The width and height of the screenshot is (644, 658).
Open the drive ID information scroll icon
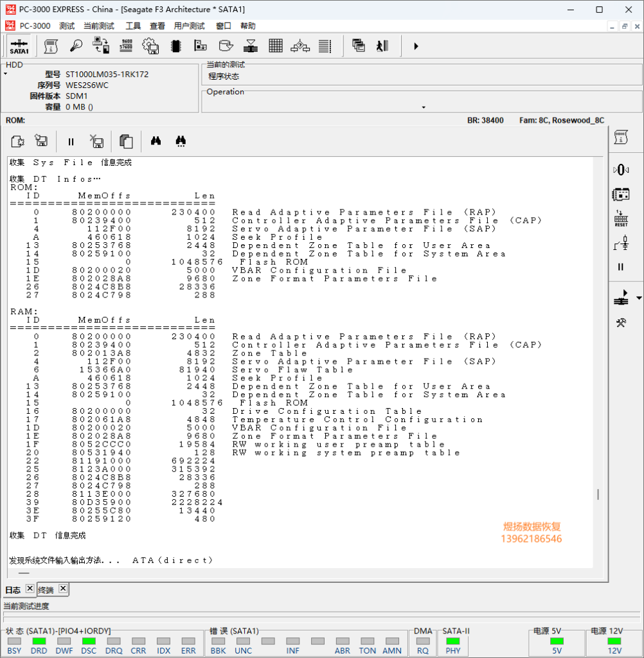coord(51,46)
